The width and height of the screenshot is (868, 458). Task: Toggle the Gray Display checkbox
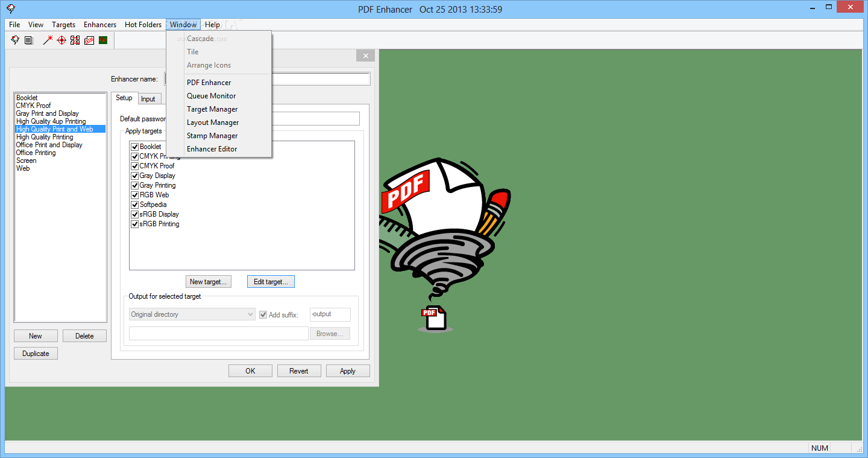pyautogui.click(x=135, y=176)
